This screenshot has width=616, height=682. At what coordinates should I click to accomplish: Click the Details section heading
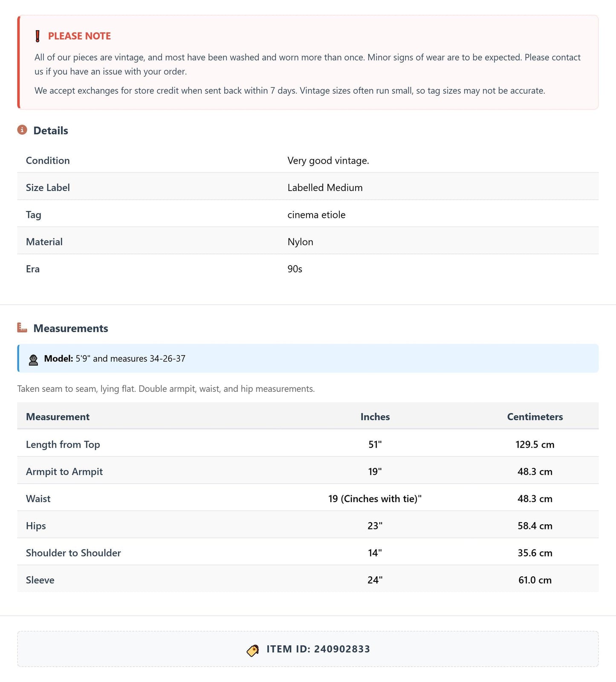pos(51,130)
